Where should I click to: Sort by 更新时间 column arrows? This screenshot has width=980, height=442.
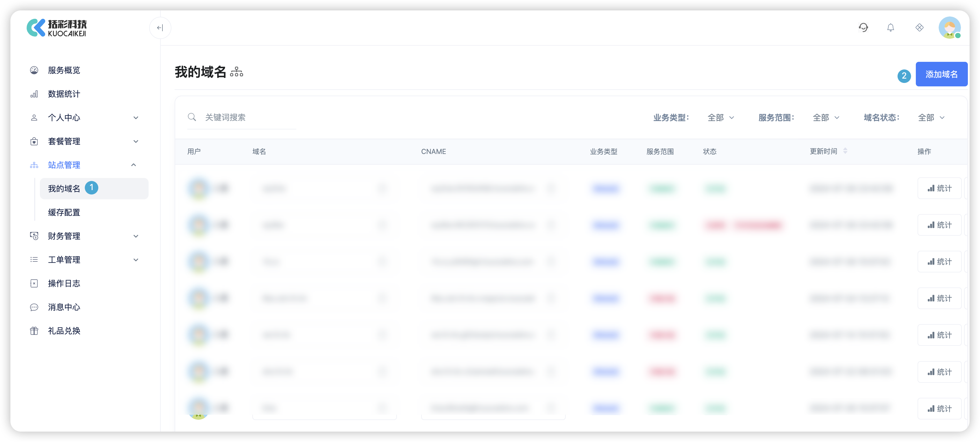point(845,151)
